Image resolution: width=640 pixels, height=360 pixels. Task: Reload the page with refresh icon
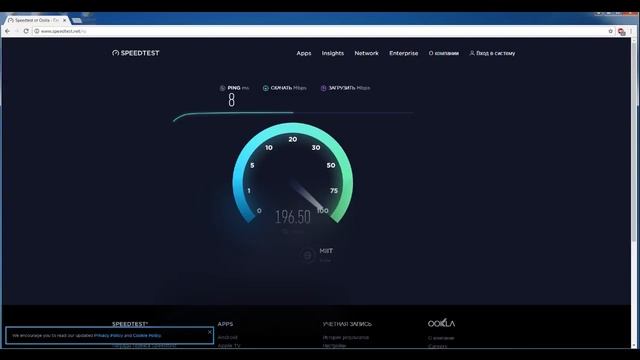26,31
